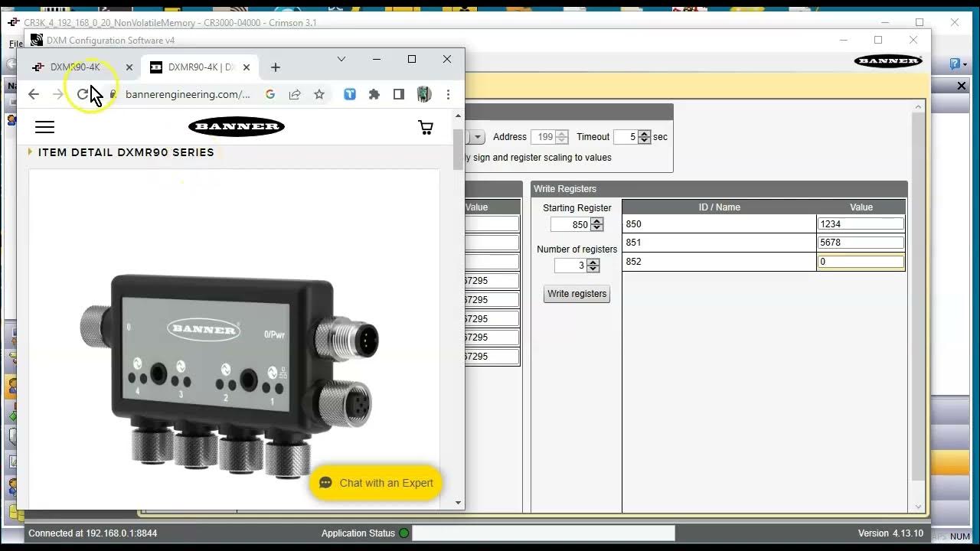
Task: Open Chrome's three-dot menu
Action: pos(448,94)
